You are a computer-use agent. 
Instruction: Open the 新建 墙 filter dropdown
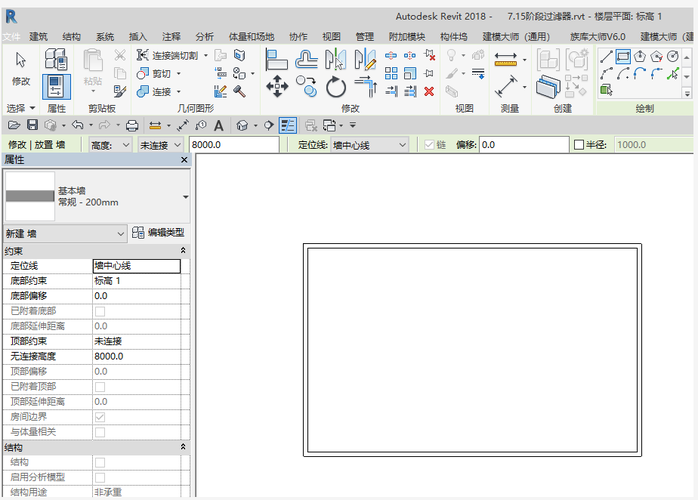(x=65, y=233)
